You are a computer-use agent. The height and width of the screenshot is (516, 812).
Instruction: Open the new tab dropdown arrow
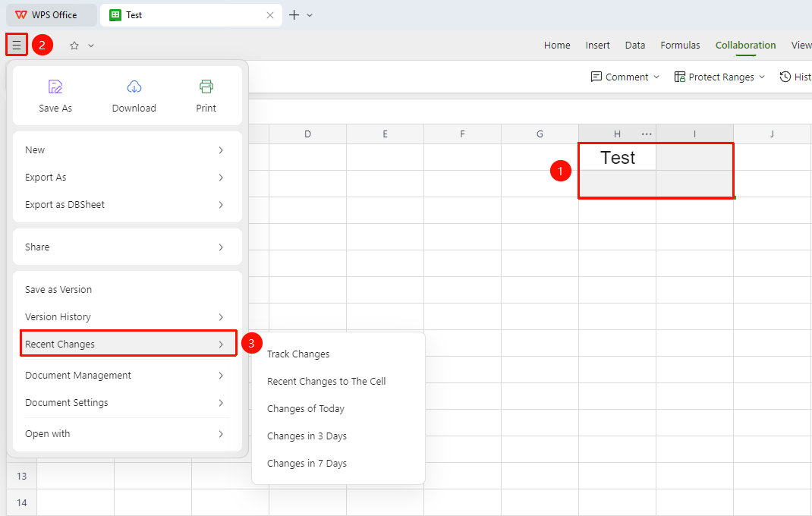310,15
